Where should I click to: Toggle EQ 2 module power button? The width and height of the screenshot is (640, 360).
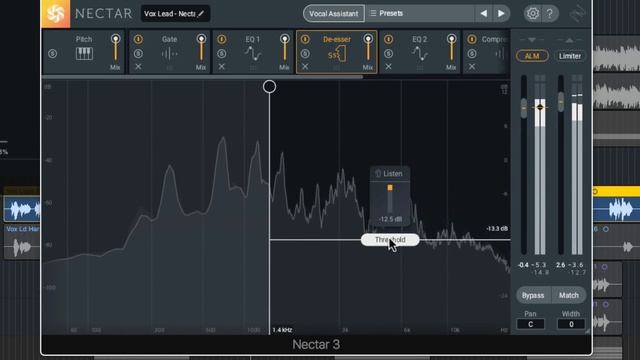click(389, 39)
